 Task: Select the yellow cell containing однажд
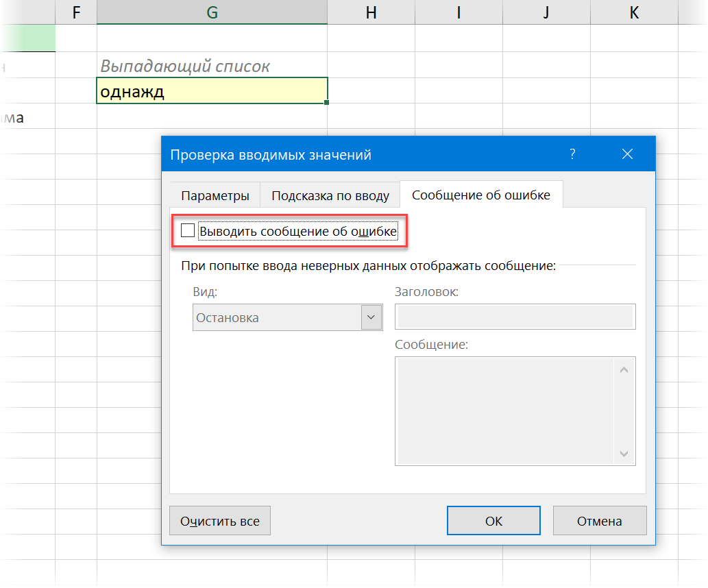click(212, 91)
